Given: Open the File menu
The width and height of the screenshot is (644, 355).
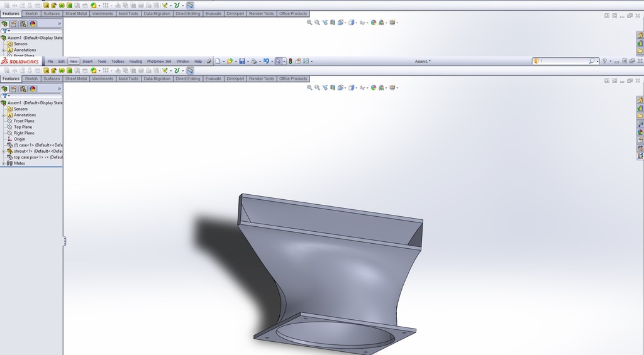Looking at the screenshot, I should pyautogui.click(x=50, y=61).
